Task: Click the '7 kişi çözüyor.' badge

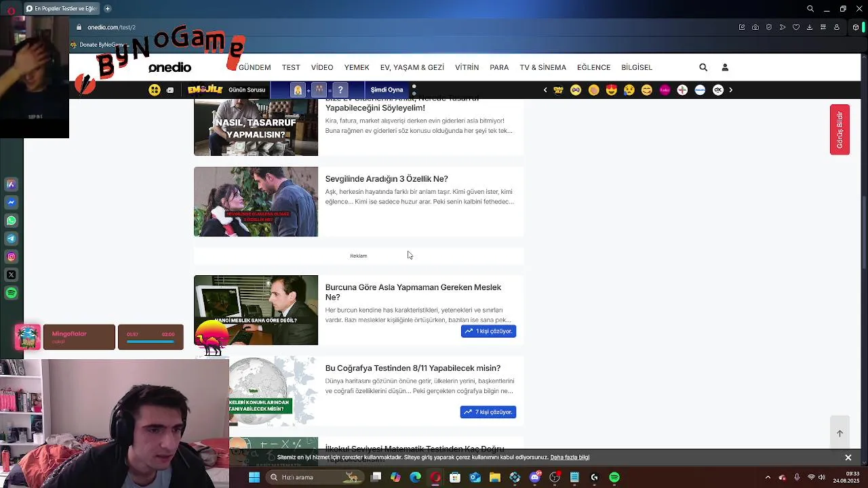Action: pyautogui.click(x=488, y=412)
